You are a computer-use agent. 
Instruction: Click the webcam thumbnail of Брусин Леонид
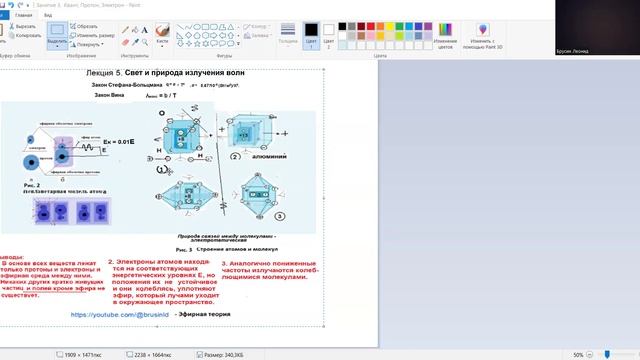coord(598,27)
